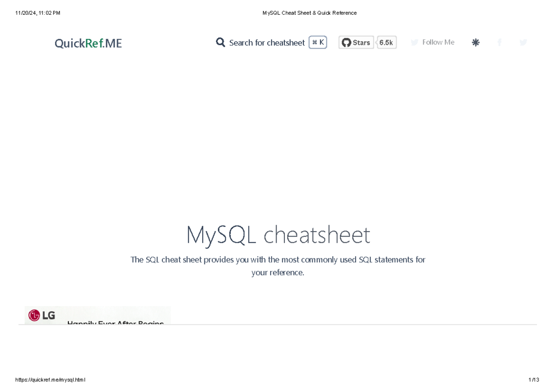The width and height of the screenshot is (555, 392).
Task: Open the GitHub Stars button
Action: [x=356, y=42]
